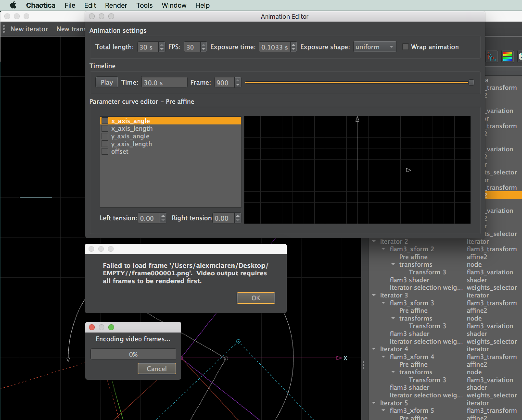Increase Exposure time with the up arrow
522x420 pixels.
[293, 44]
